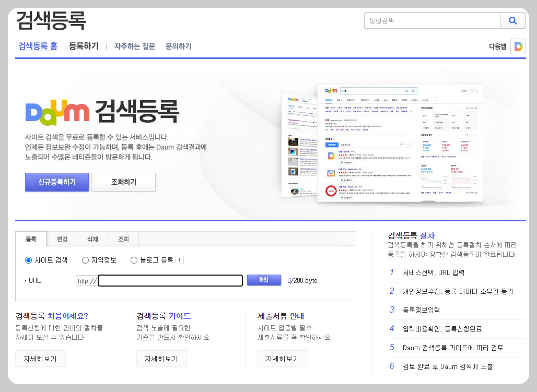
Task: Click the 검색등록 처음이세요? heading
Action: pyautogui.click(x=52, y=316)
